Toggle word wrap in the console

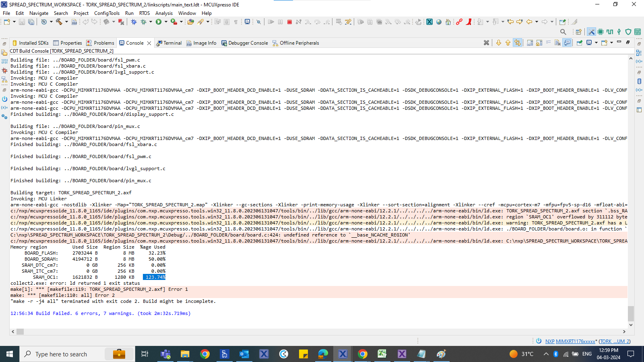(x=548, y=43)
